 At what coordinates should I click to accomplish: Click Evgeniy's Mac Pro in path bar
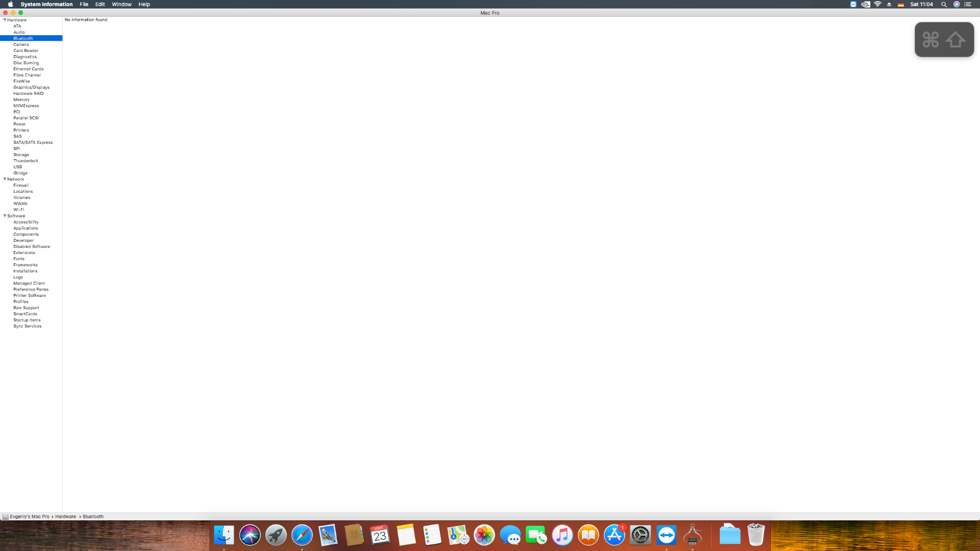tap(29, 516)
